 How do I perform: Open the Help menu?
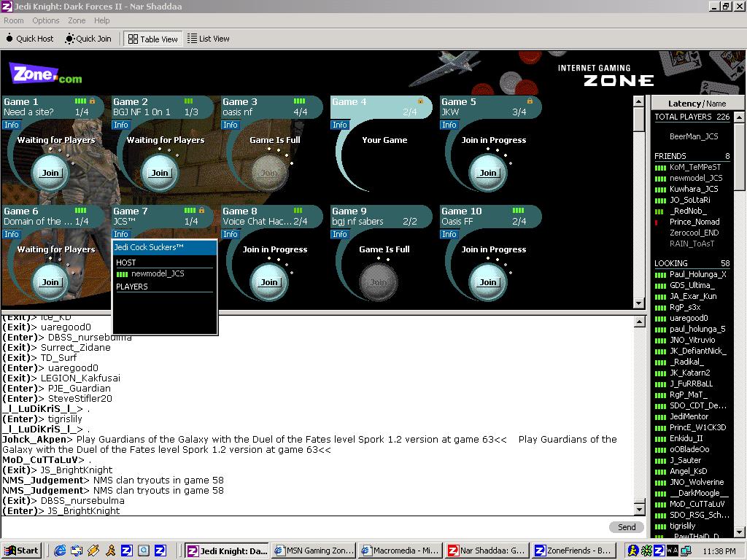tap(101, 20)
